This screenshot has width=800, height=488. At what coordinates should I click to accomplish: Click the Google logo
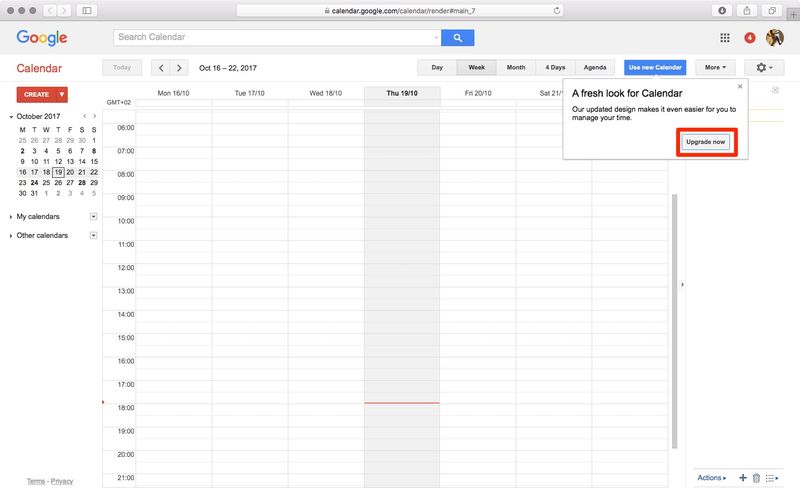tap(42, 38)
